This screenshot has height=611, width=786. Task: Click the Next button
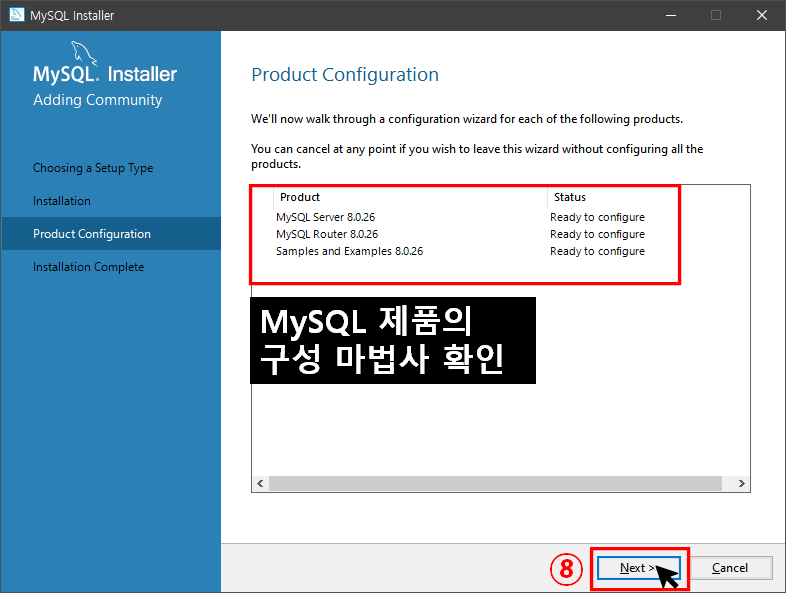click(x=638, y=568)
